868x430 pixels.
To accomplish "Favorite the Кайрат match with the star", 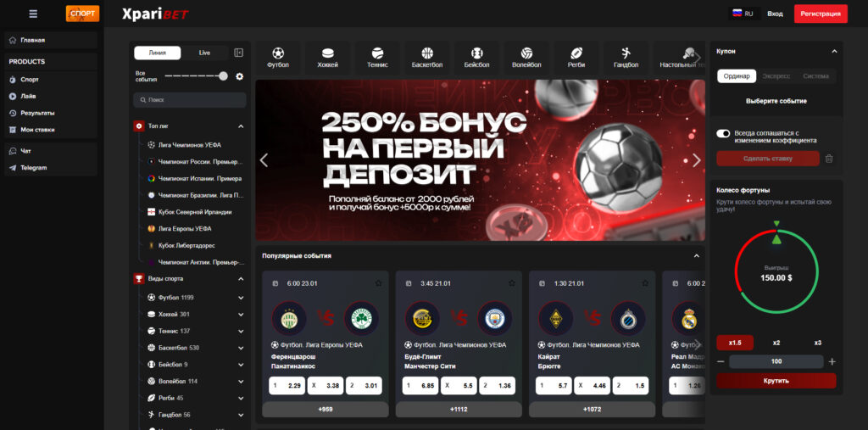I will (645, 283).
